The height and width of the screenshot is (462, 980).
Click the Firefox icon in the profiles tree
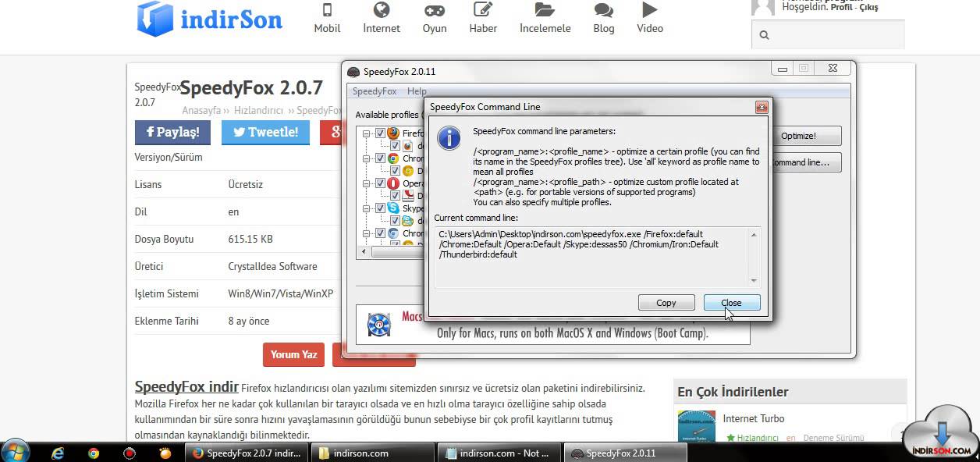392,133
